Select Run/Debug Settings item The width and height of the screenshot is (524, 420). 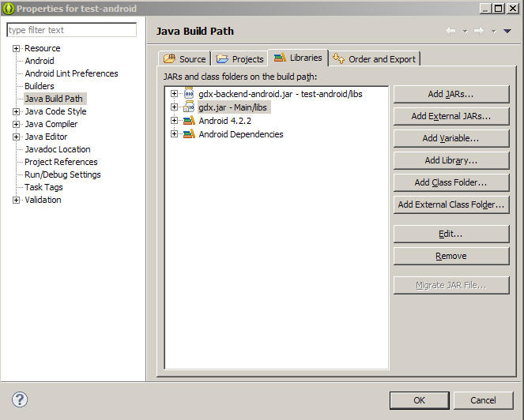(x=62, y=174)
